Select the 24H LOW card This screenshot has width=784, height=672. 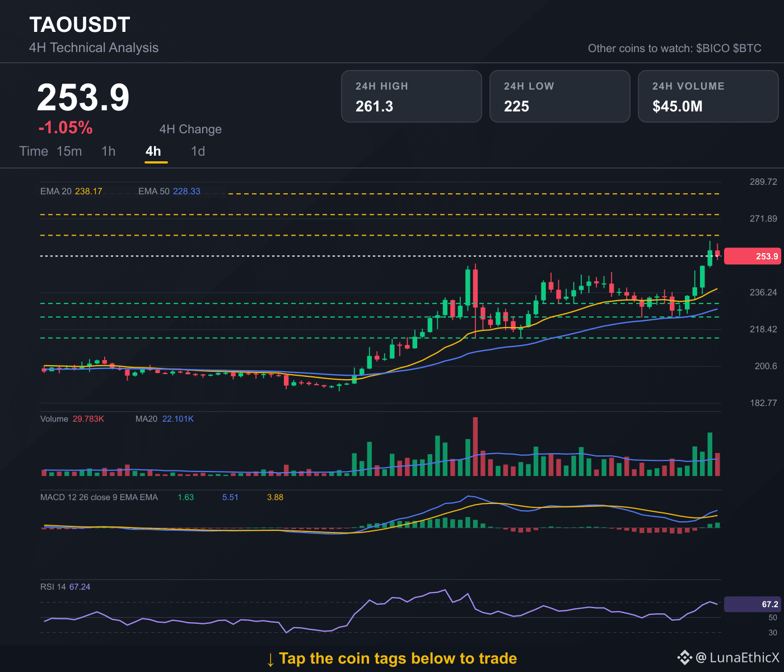point(560,96)
